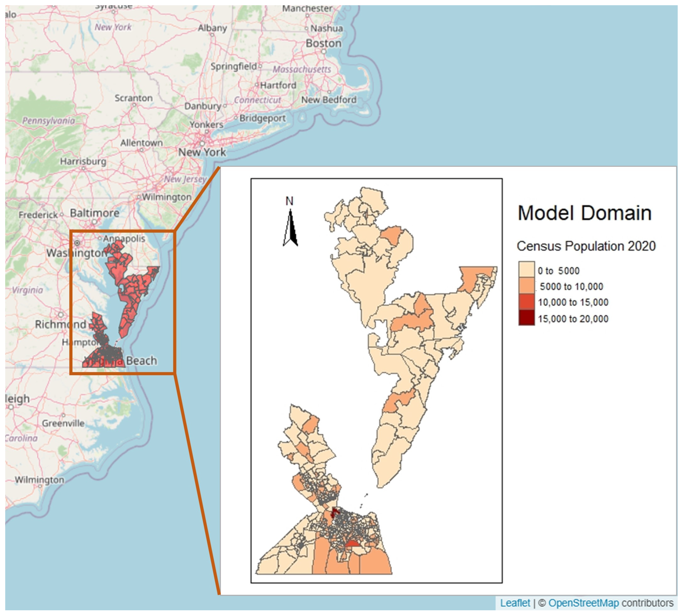Click the New York city label
The height and width of the screenshot is (616, 683).
tap(202, 152)
